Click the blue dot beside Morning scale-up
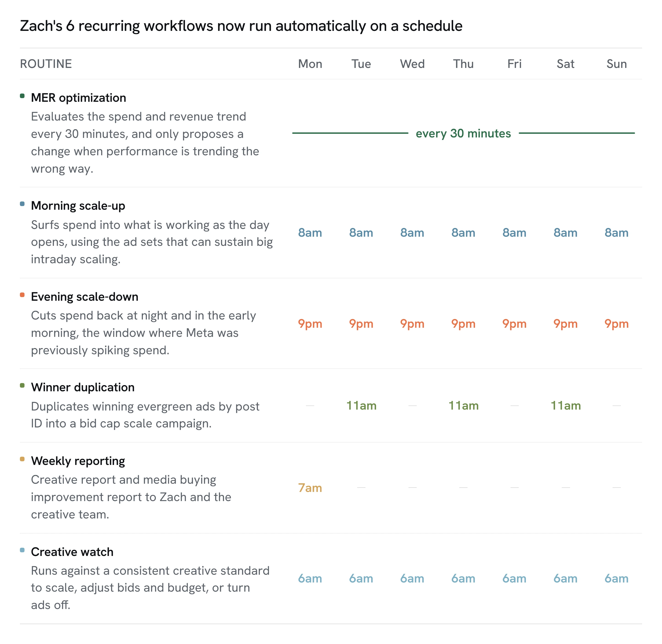The image size is (662, 644). (22, 204)
